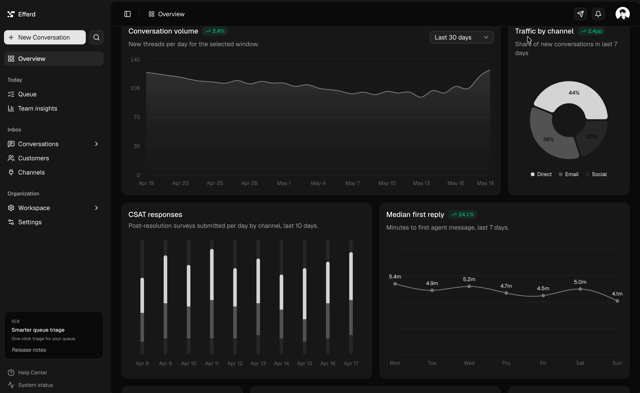This screenshot has width=640, height=393.
Task: Open the Channels page
Action: [54, 173]
